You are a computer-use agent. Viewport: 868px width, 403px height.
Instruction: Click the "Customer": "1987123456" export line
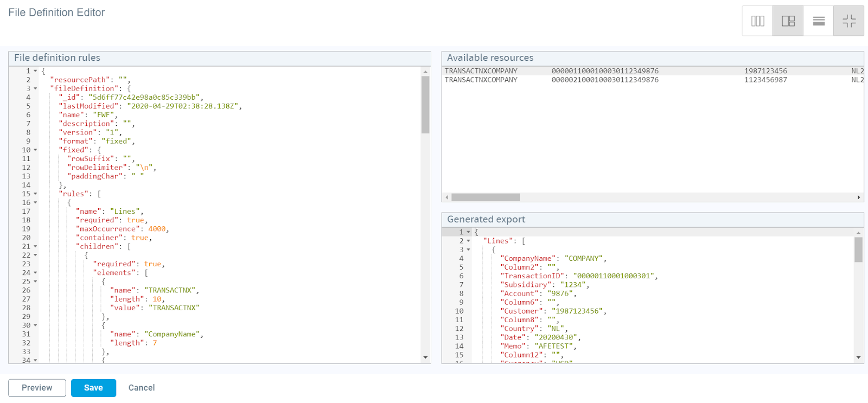tap(553, 311)
